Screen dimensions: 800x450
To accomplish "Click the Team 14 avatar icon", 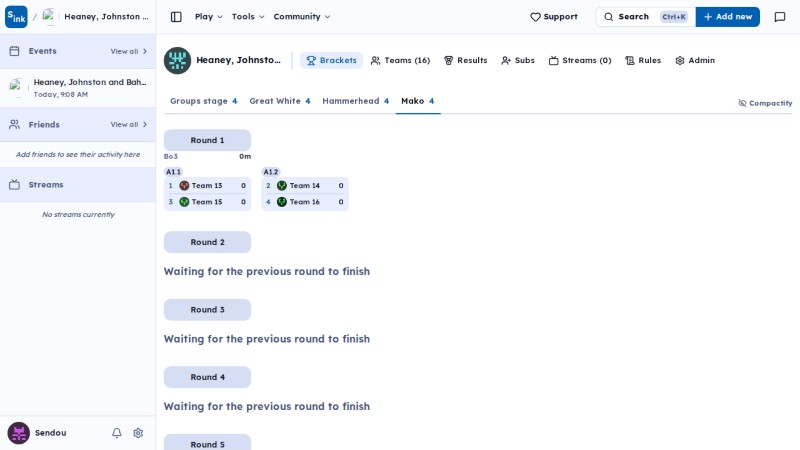I will pos(282,186).
